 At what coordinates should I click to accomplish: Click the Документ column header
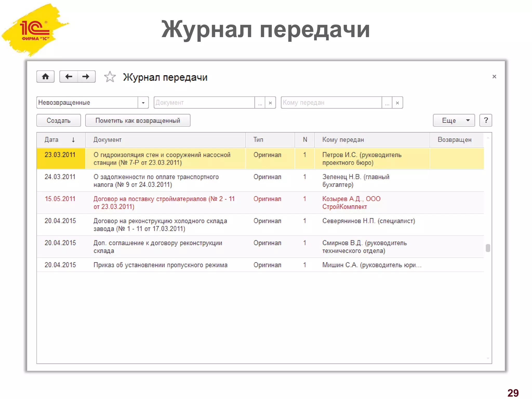165,140
